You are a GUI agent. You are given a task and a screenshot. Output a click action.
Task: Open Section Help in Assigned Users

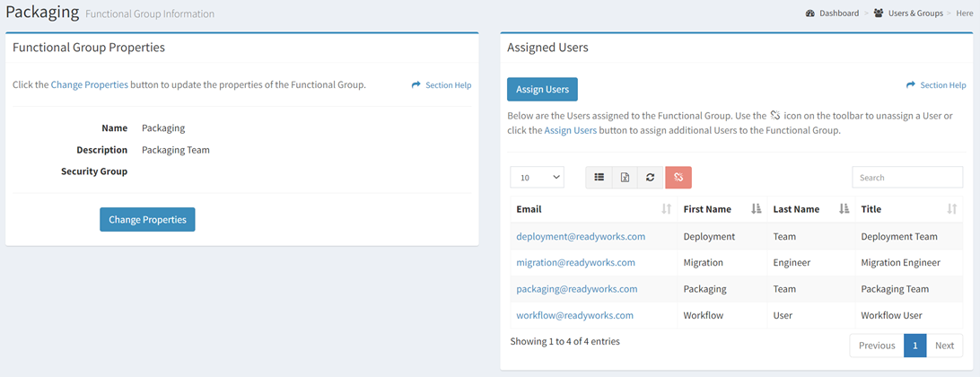pyautogui.click(x=936, y=85)
